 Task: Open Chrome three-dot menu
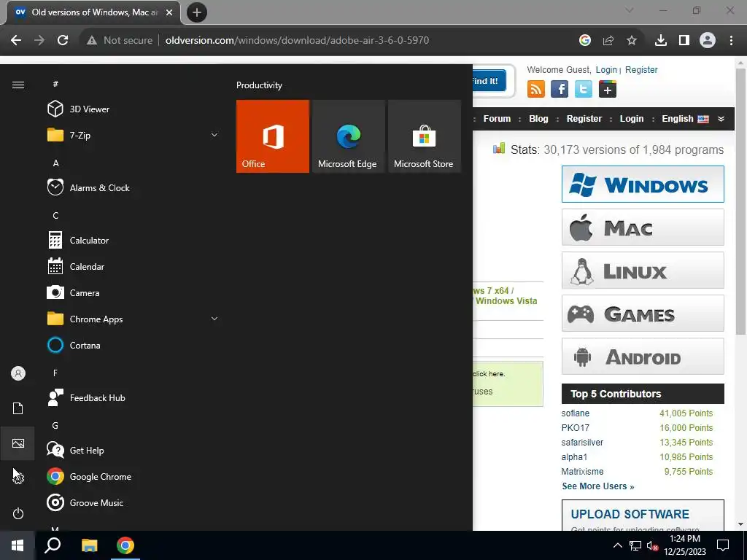pos(731,41)
